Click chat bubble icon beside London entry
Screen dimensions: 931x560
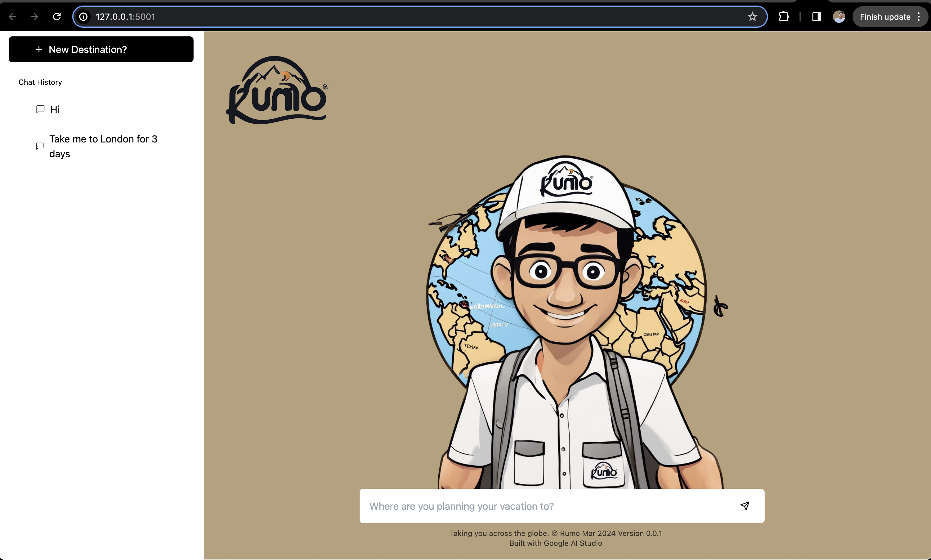[x=40, y=146]
